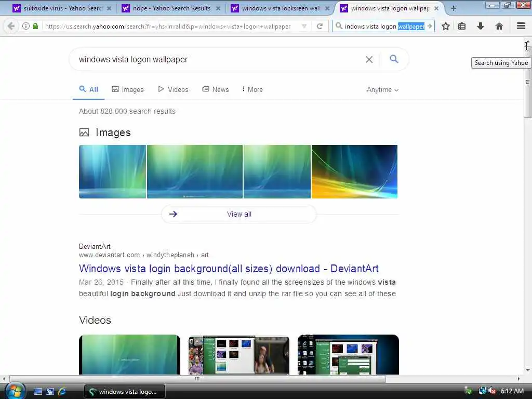Open address bar history dropdown arrow
This screenshot has width=532, height=399.
[304, 26]
